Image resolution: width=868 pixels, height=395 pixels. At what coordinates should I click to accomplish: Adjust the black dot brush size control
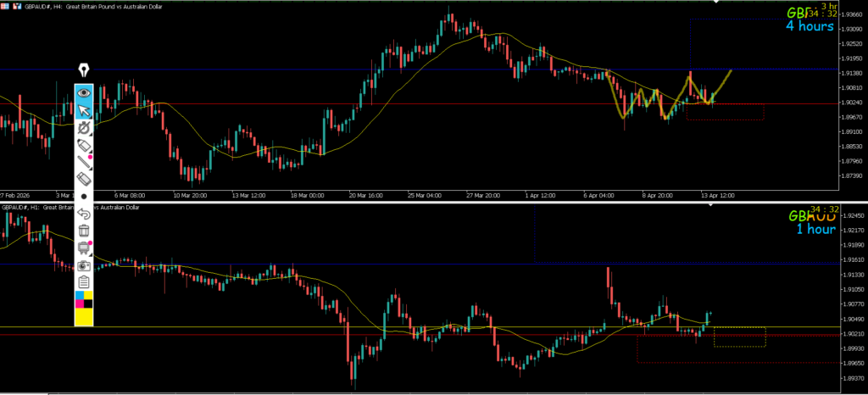coord(84,196)
